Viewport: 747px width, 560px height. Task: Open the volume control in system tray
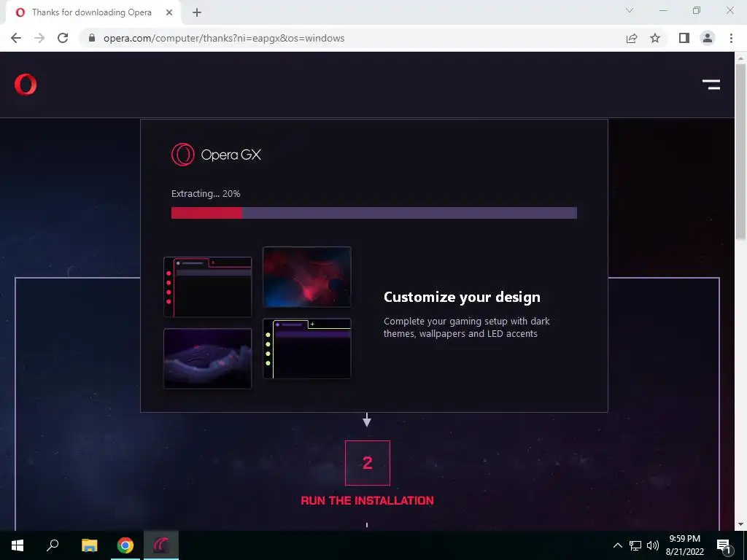[653, 545]
